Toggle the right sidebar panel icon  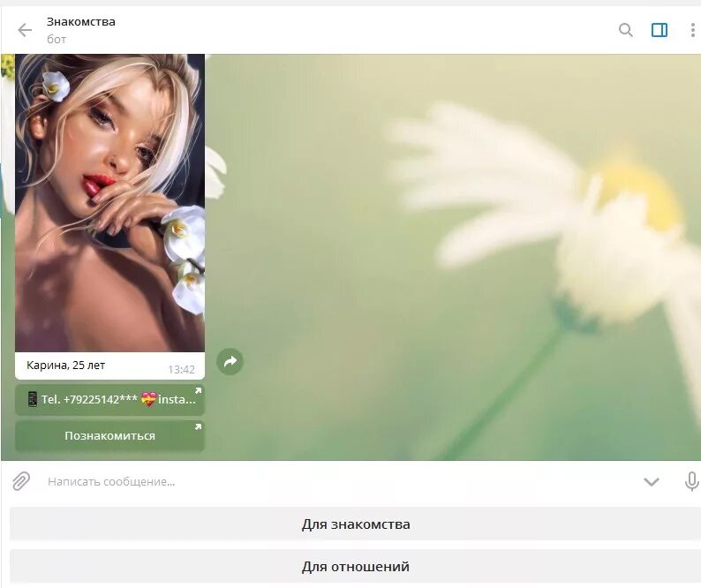pyautogui.click(x=660, y=30)
